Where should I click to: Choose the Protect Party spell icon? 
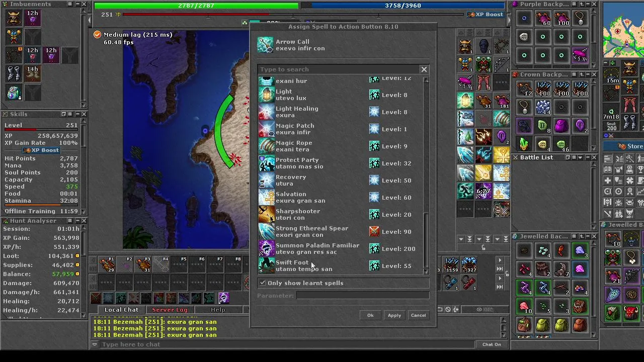tap(266, 163)
